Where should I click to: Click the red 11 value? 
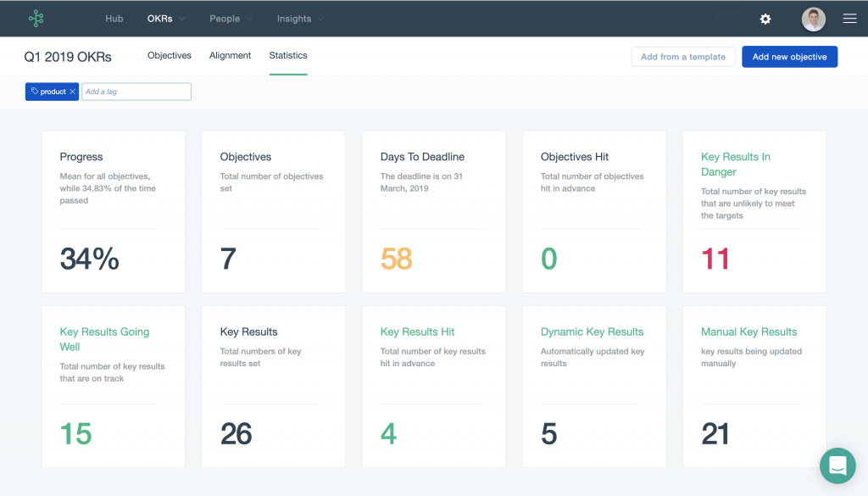[x=715, y=259]
